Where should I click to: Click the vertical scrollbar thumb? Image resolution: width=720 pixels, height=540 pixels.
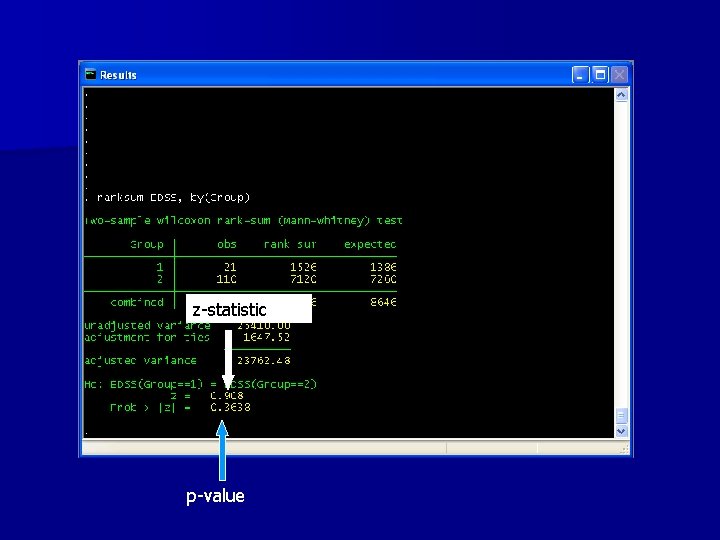pos(621,416)
